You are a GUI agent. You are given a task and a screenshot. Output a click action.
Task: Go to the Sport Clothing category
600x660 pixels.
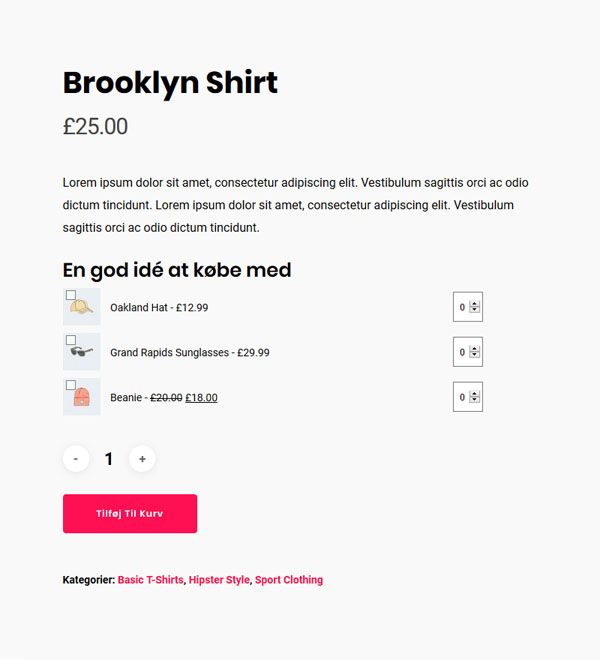pos(289,580)
